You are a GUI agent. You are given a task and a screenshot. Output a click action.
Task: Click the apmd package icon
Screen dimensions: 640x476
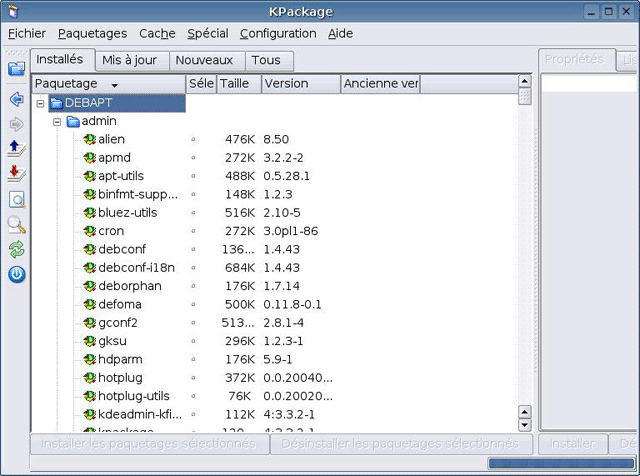click(x=89, y=158)
